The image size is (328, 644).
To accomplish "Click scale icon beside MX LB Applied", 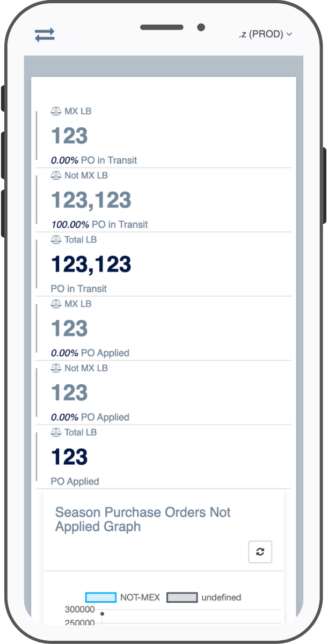I will coord(56,304).
